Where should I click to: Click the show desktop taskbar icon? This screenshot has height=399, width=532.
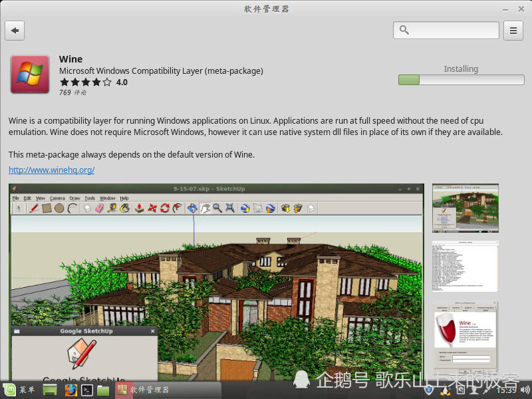(x=49, y=390)
